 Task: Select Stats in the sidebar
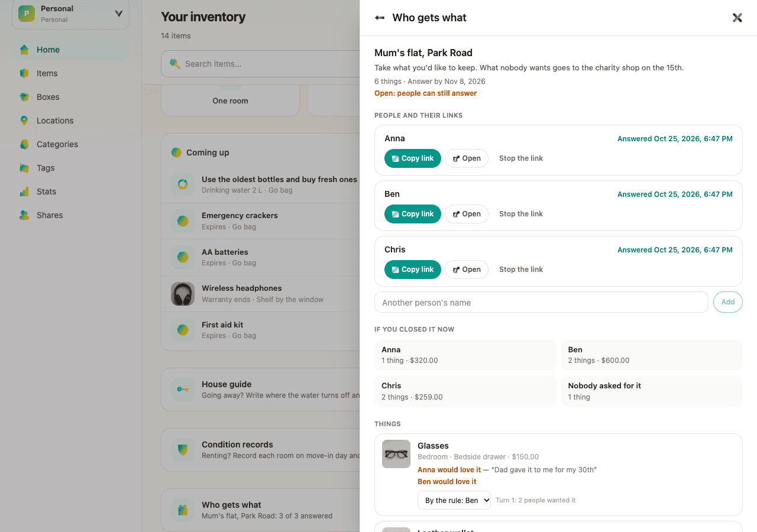tap(71, 192)
